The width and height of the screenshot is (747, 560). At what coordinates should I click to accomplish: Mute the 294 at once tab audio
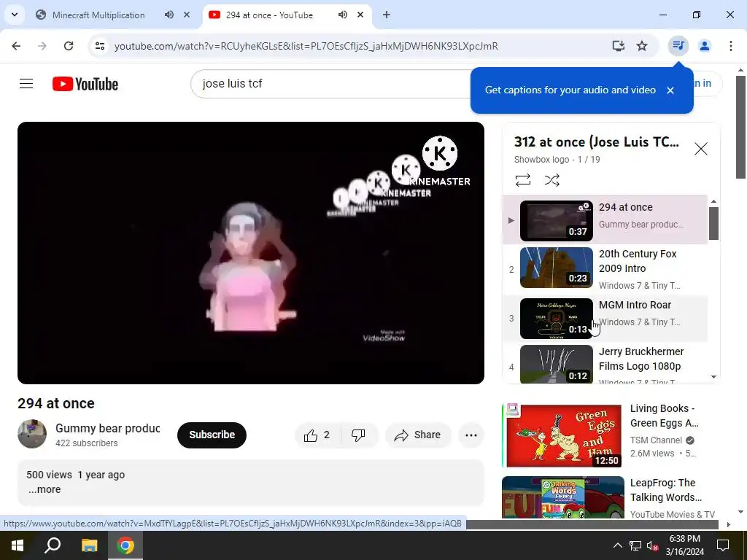click(x=343, y=15)
